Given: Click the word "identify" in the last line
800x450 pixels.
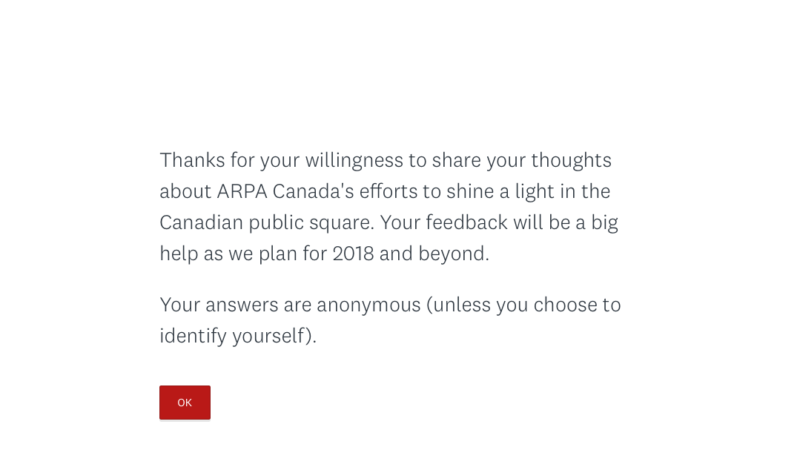Looking at the screenshot, I should click(193, 335).
